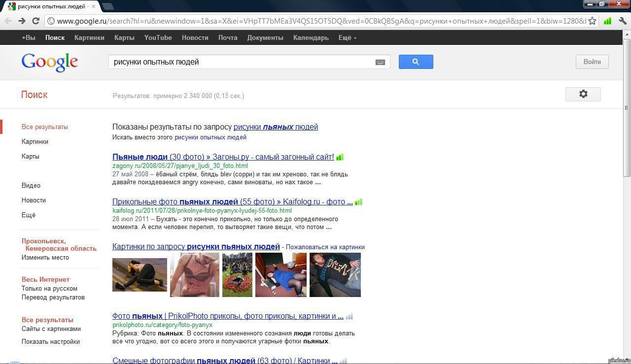Screen dimensions: 631x364
Task: Click the Войти sign-in button
Action: click(592, 62)
